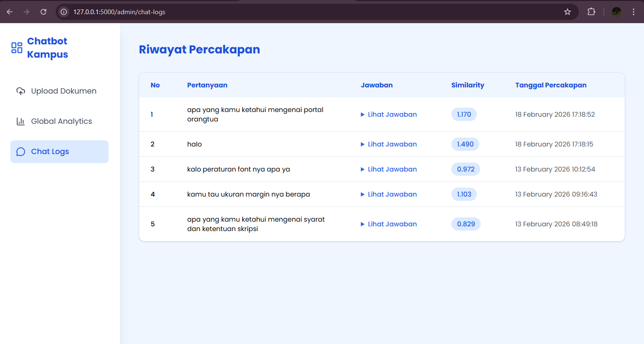Select the 0.829 similarity badge
This screenshot has width=644, height=344.
[466, 224]
